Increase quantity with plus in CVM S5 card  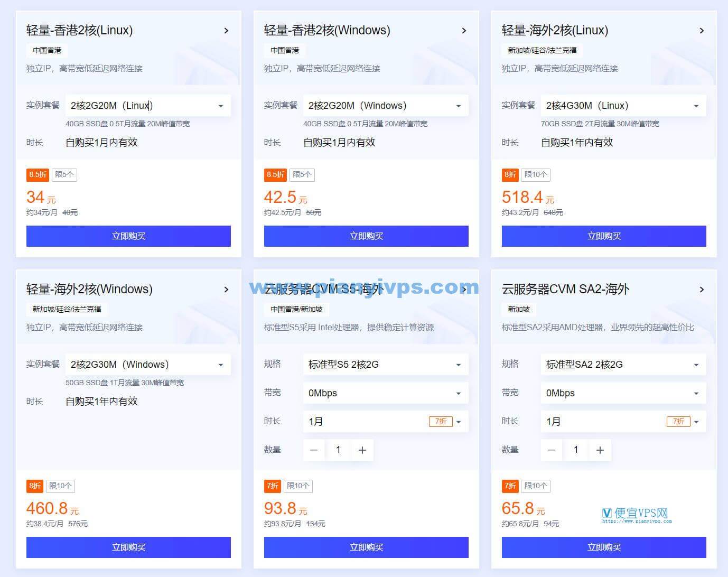pos(362,450)
